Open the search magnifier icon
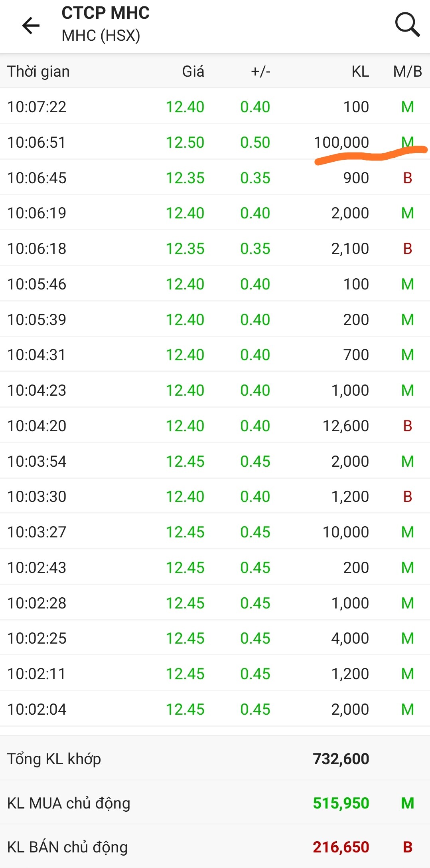 [407, 25]
